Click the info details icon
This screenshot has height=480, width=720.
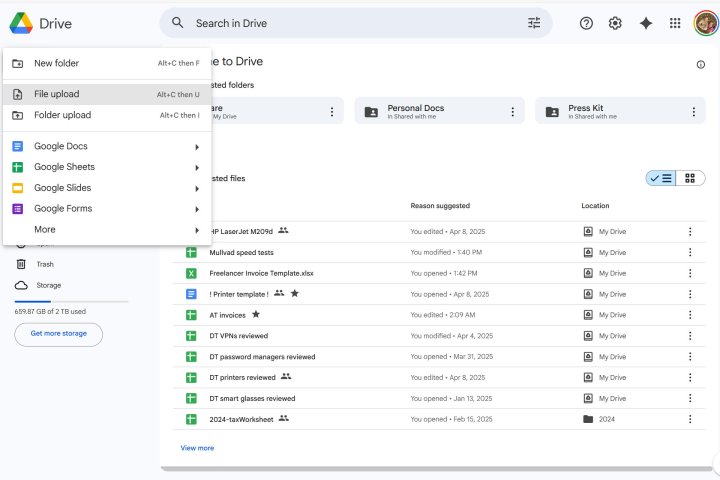[700, 64]
